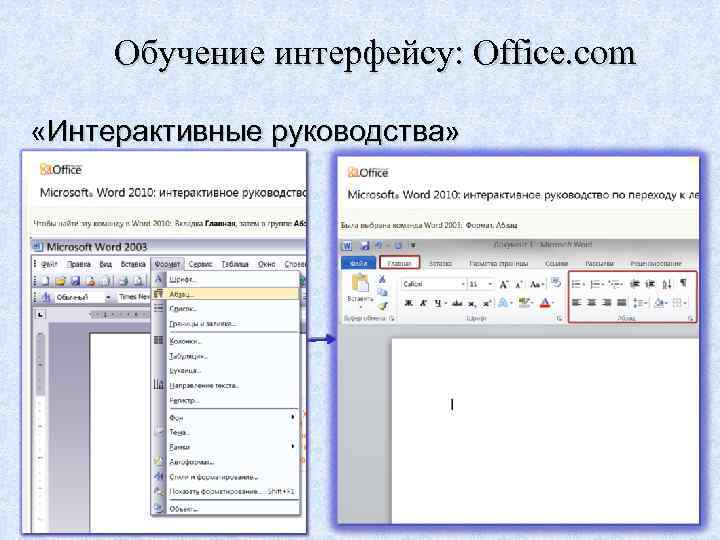Click the Save icon in Word 2010 quick access
Screen dimensions: 720x540
365,246
